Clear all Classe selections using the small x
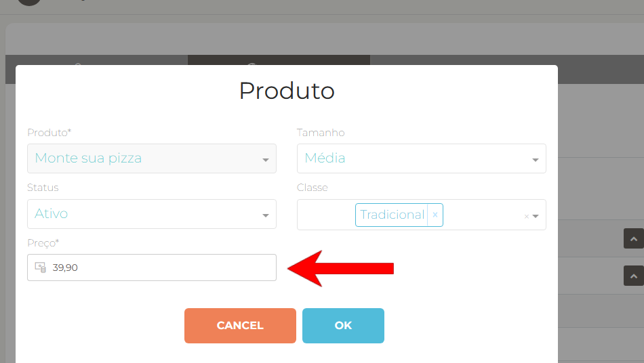 coord(526,216)
